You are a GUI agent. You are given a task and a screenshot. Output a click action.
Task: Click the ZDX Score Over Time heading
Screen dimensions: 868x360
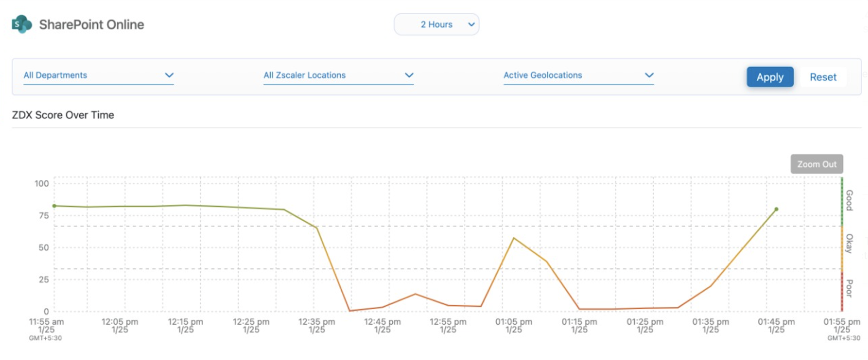coord(63,115)
